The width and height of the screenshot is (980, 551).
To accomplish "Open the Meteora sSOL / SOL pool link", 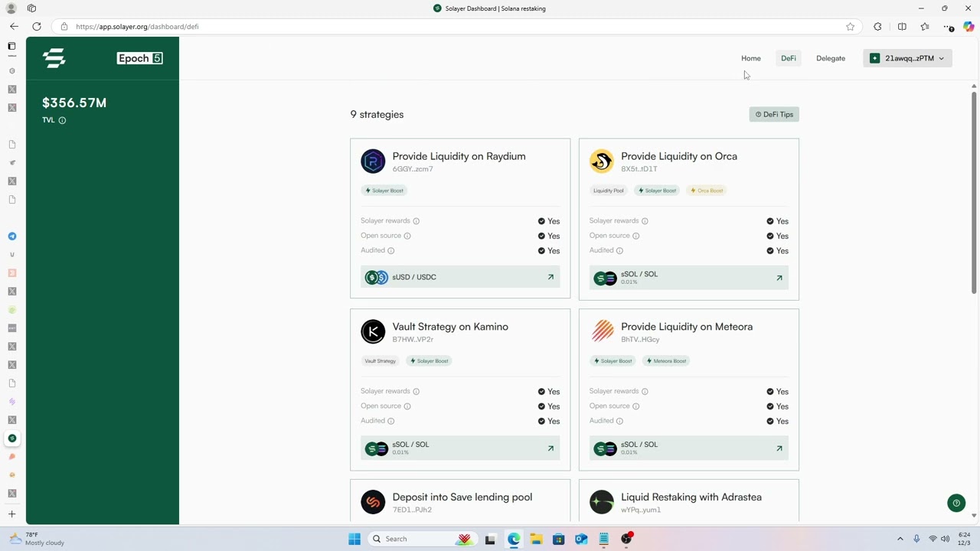I will pos(688,448).
